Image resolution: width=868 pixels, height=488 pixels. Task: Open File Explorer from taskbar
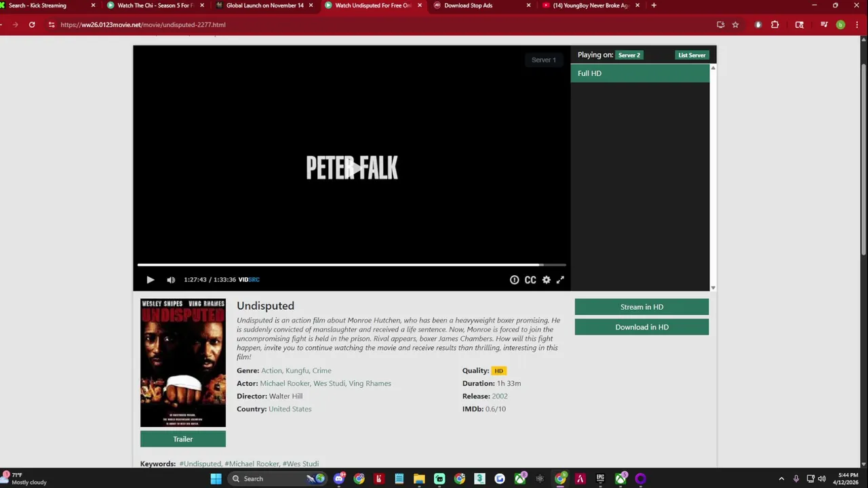[419, 479]
